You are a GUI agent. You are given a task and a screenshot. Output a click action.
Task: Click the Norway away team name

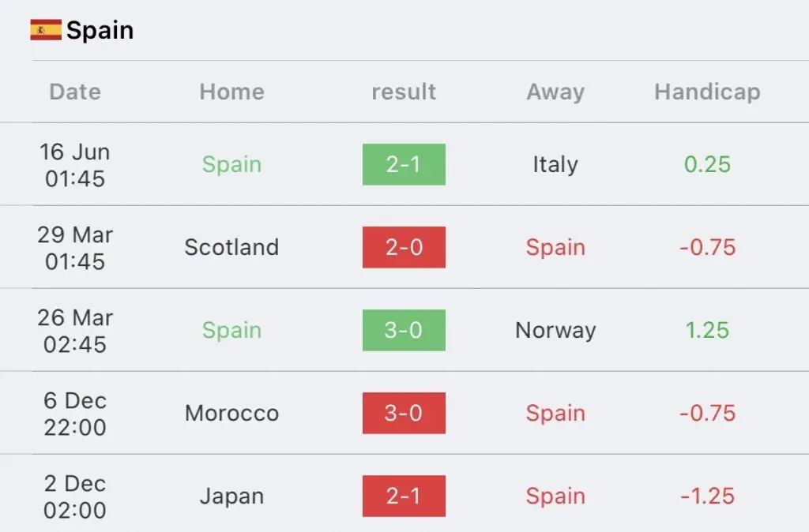[x=555, y=331]
